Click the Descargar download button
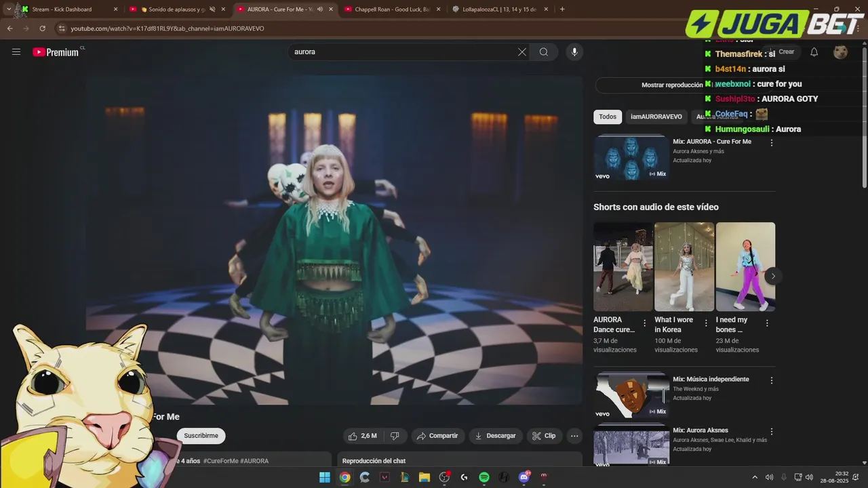 (496, 436)
